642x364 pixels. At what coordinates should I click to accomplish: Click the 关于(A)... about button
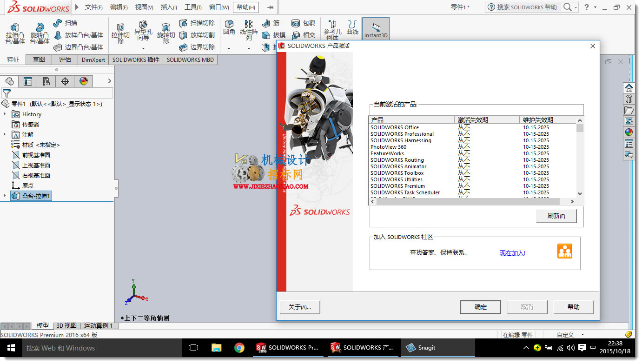(300, 307)
